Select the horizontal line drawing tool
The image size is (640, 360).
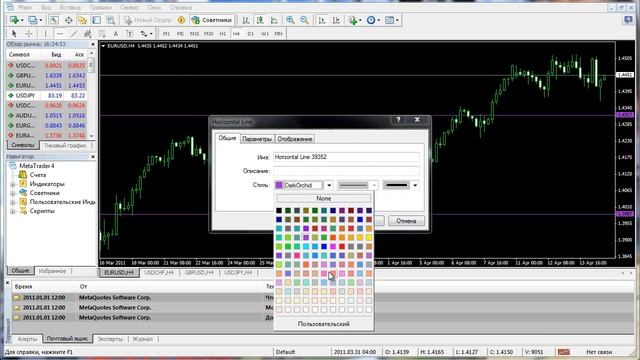pos(60,33)
